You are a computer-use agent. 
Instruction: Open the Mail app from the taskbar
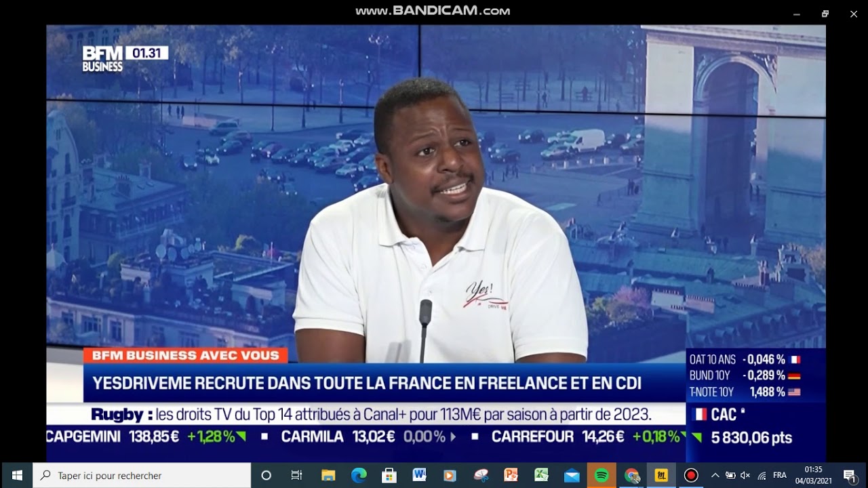pyautogui.click(x=572, y=475)
